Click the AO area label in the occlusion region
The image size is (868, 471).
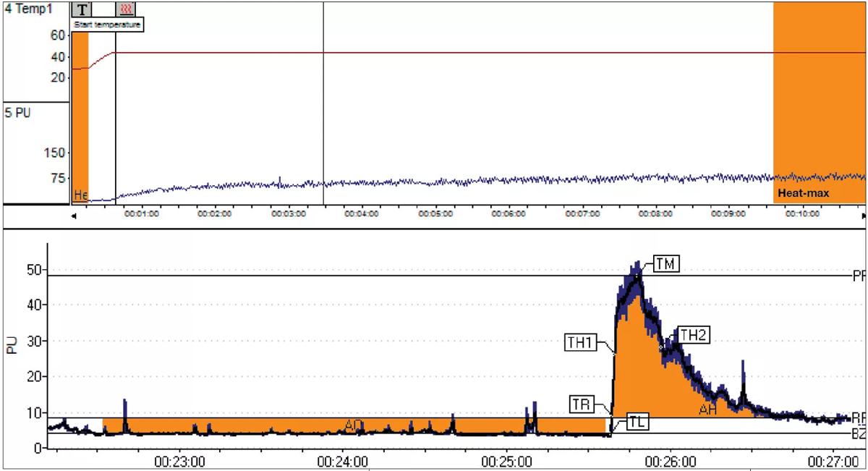point(354,424)
